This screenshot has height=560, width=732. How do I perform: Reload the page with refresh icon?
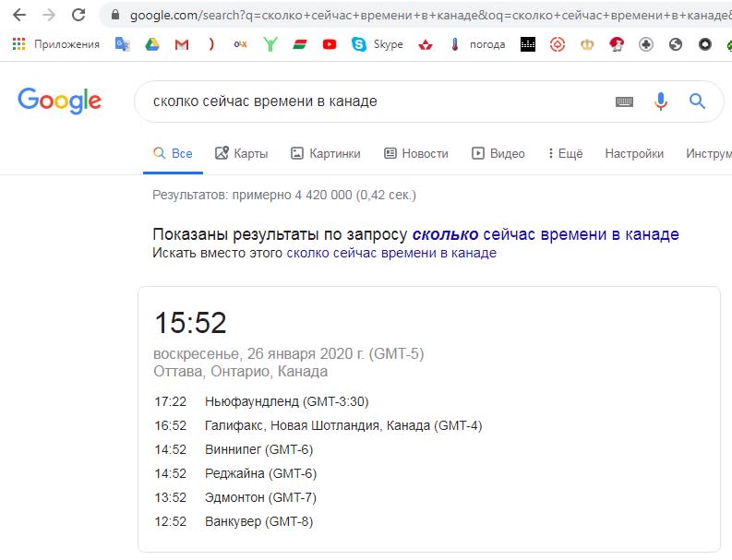click(x=78, y=15)
